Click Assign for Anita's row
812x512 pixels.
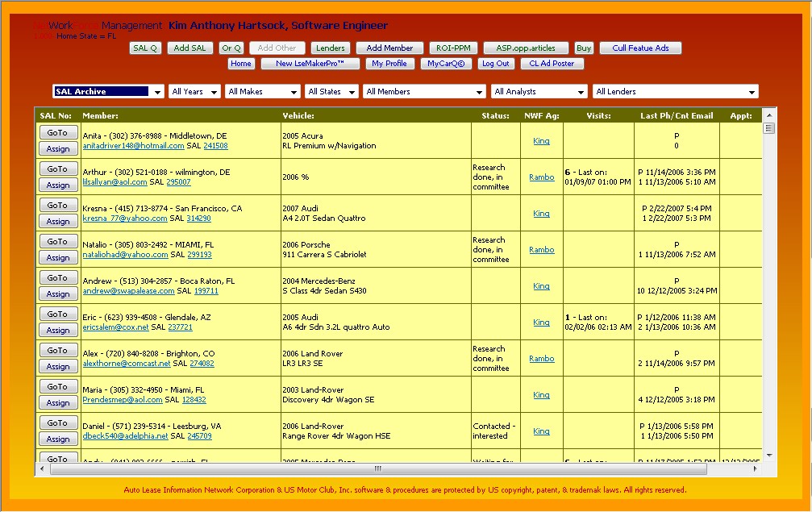coord(58,148)
